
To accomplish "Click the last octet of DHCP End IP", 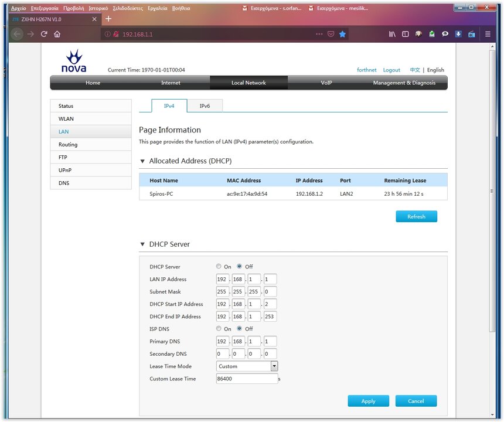I will (270, 316).
